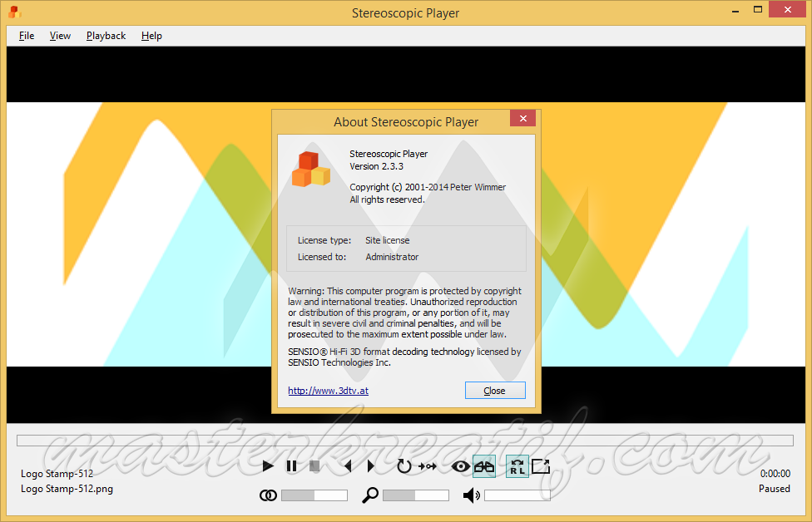Toggle the repeat loop icon
This screenshot has height=522, width=812.
tap(404, 466)
